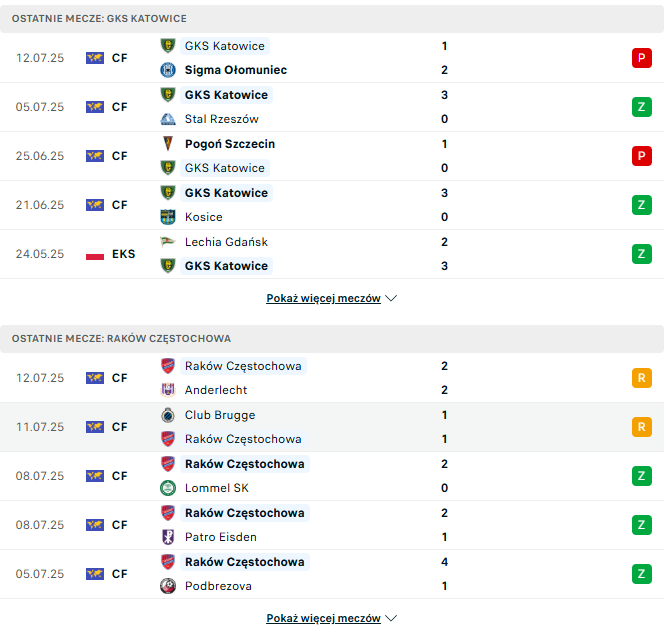Click the Podbrezova team logo
The width and height of the screenshot is (666, 634).
(x=168, y=586)
